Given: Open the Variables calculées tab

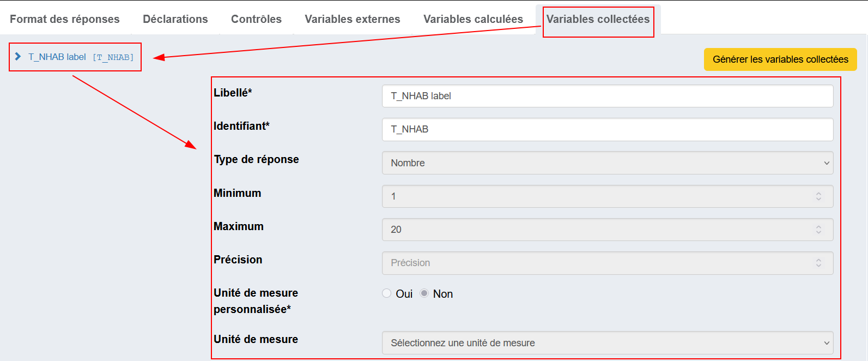Looking at the screenshot, I should 473,19.
